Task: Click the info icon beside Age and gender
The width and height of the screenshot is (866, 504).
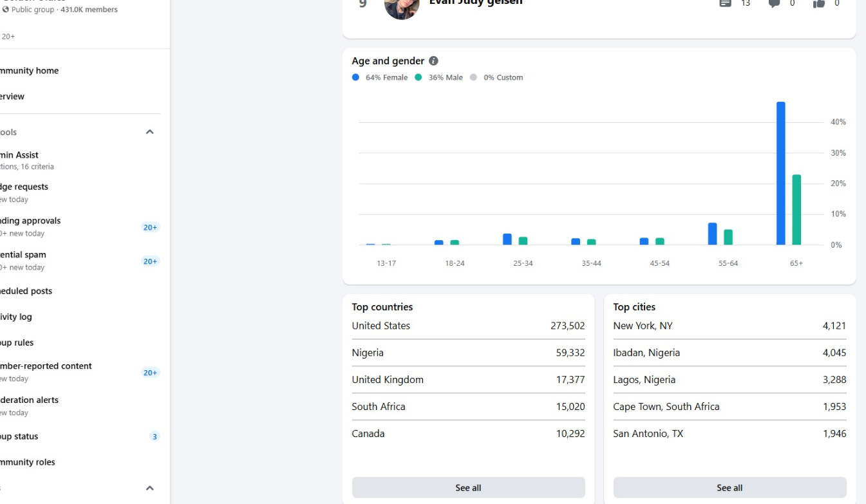Action: tap(433, 61)
